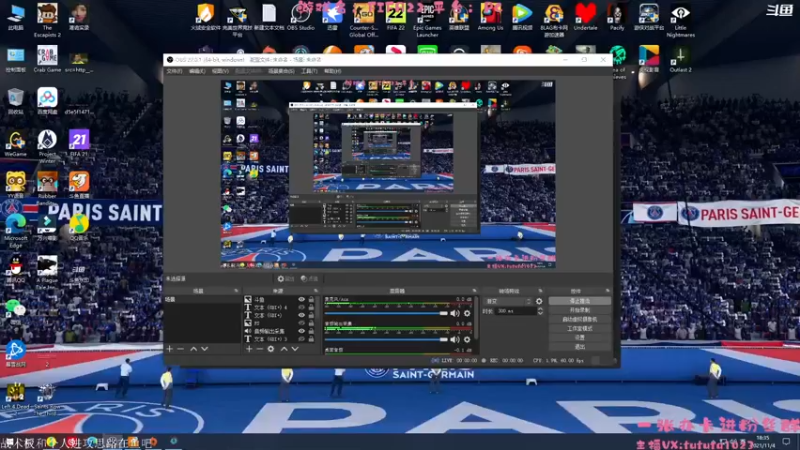Open the 文件(F) menu
The image size is (800, 450).
174,71
